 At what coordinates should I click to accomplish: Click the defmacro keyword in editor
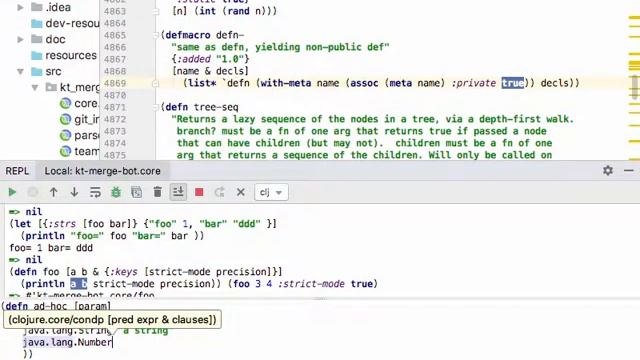[188, 35]
